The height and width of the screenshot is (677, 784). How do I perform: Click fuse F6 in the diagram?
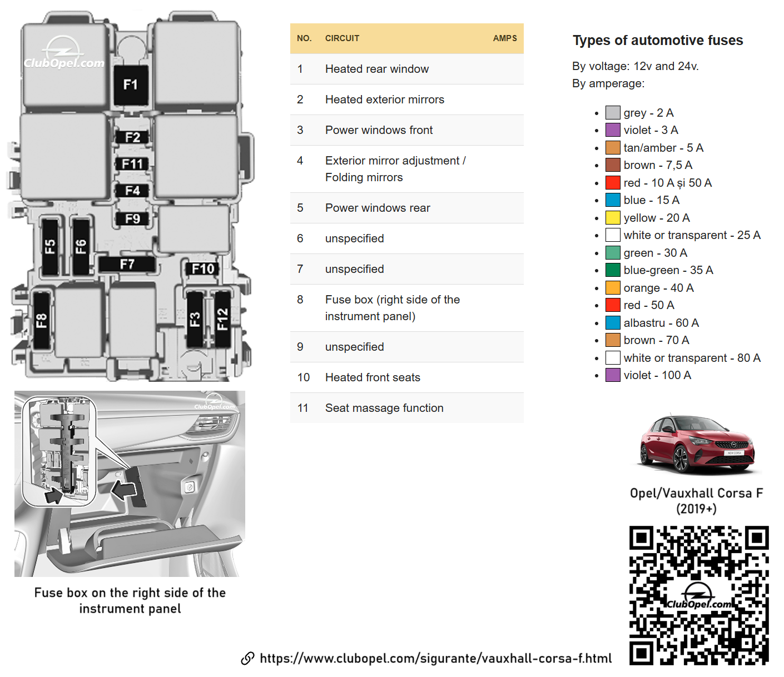pos(81,246)
